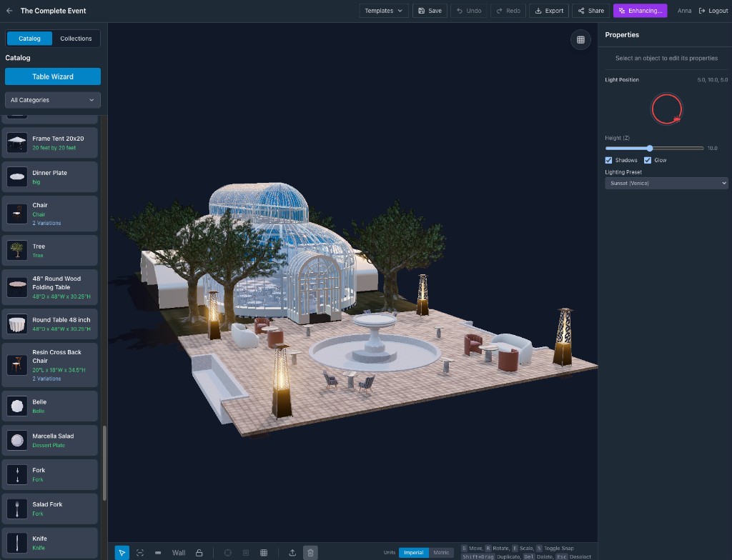
Task: Open the Wall drawing tool
Action: click(x=178, y=552)
